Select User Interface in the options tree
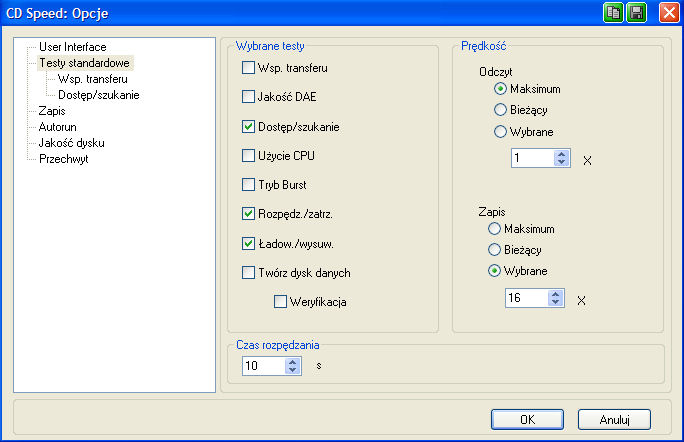Viewport: 684px width, 442px height. pyautogui.click(x=72, y=47)
